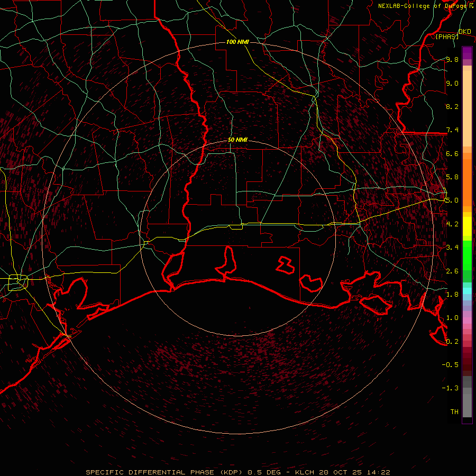The image size is (476, 476).
Task: Click the 50 NMI range ring label
Action: (237, 140)
